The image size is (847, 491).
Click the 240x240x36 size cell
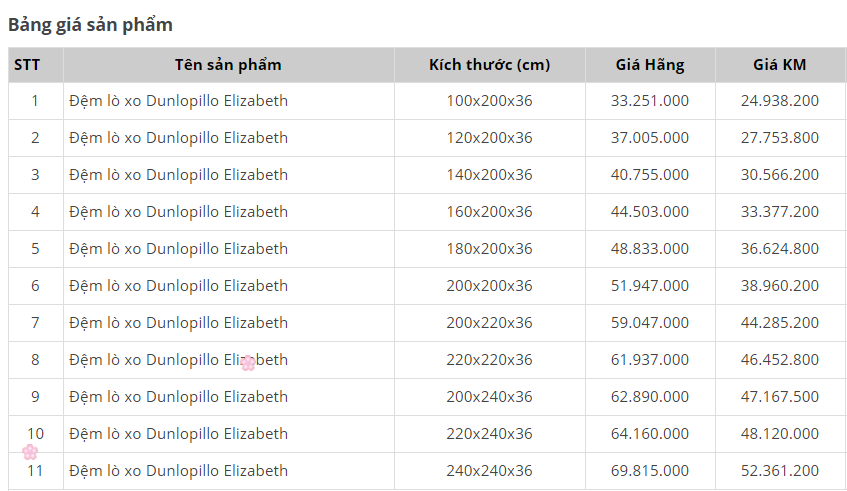(x=489, y=470)
